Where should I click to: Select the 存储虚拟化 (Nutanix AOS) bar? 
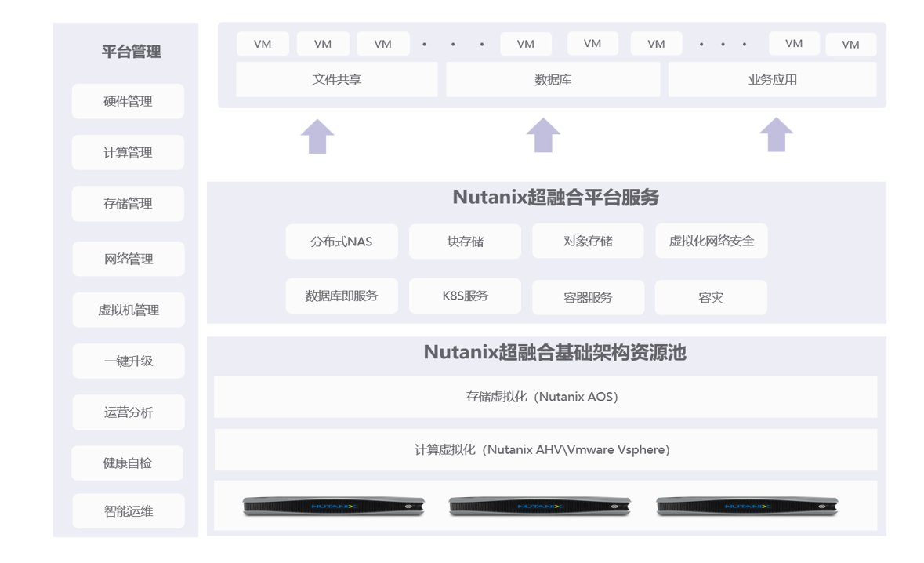pos(545,397)
